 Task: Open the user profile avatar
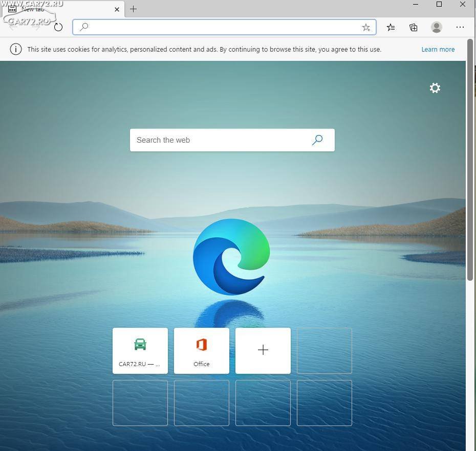(x=436, y=27)
